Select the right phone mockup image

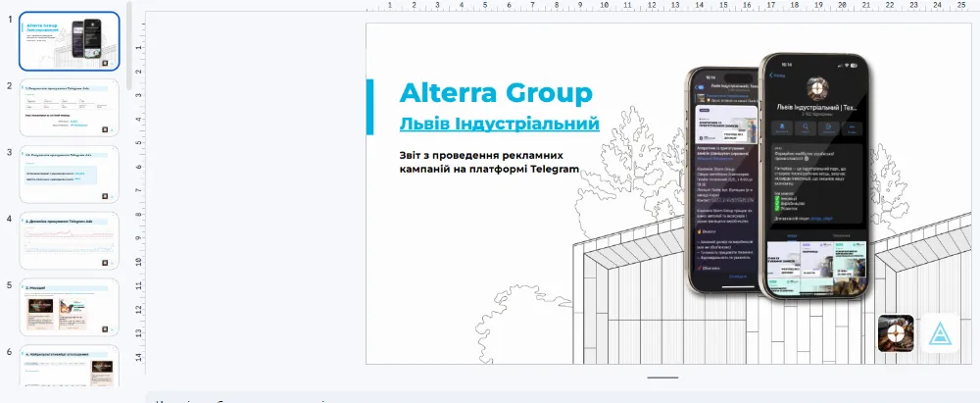(814, 176)
